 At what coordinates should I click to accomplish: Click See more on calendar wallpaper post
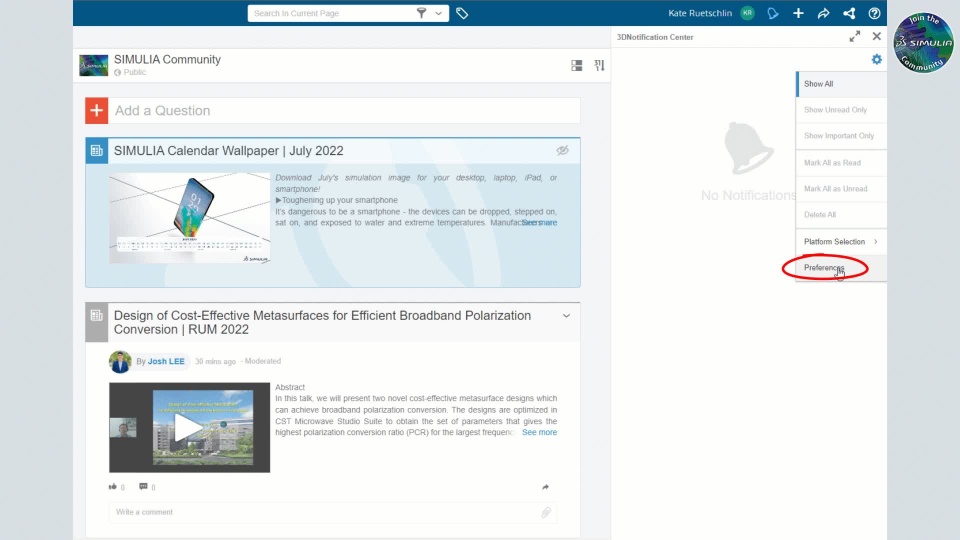point(539,223)
